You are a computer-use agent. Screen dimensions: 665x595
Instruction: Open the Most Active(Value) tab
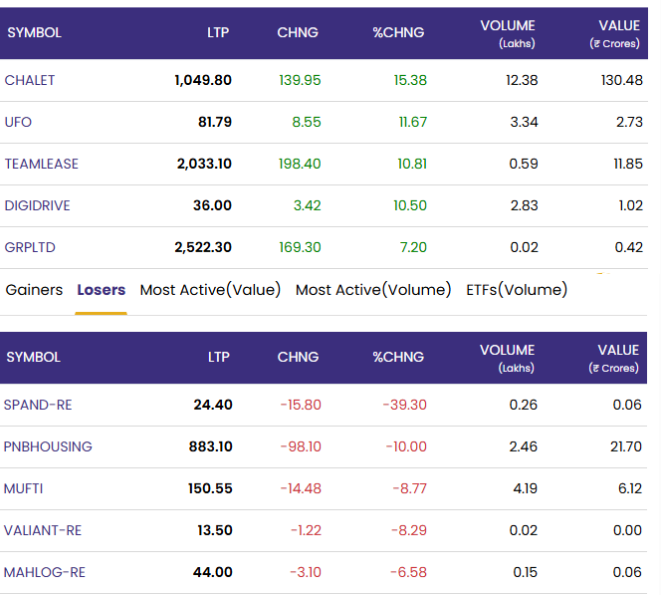click(x=210, y=290)
